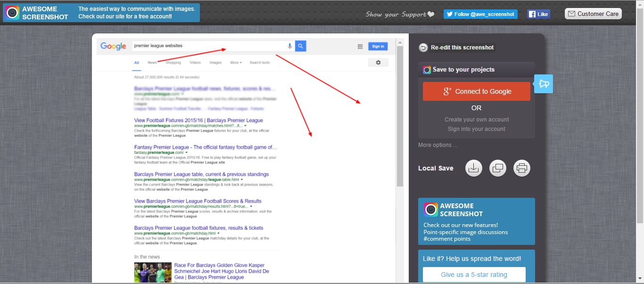
Task: Select the Videos search tab
Action: (195, 63)
